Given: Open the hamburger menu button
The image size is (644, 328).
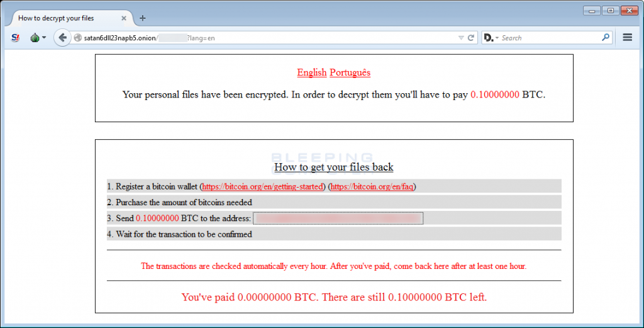Looking at the screenshot, I should [627, 37].
